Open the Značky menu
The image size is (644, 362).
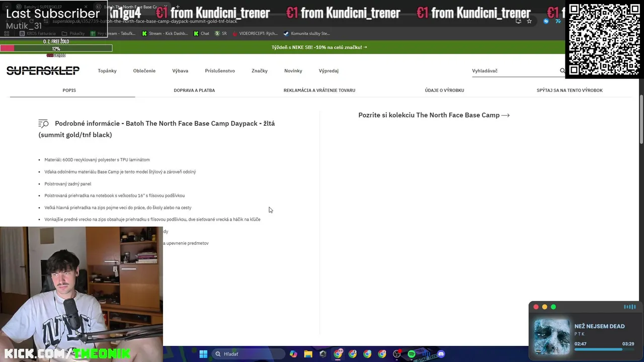(x=260, y=71)
